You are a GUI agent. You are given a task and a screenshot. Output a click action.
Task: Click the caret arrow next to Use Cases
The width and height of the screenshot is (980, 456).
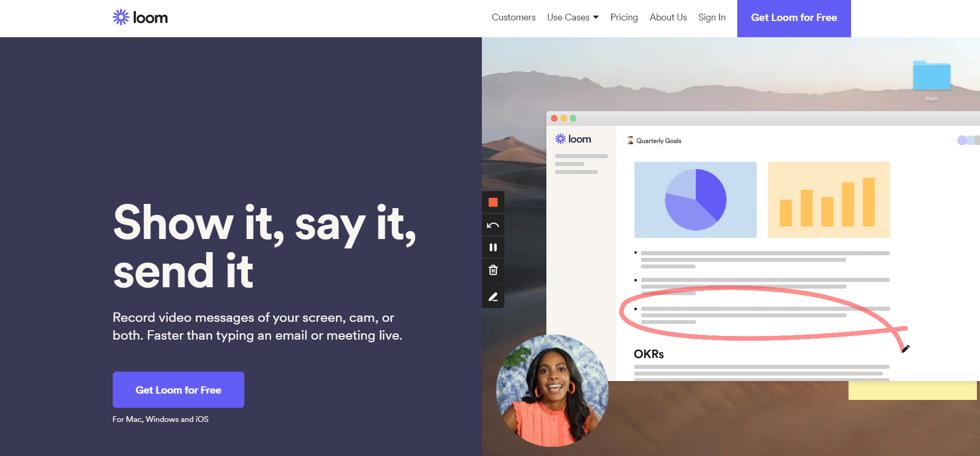pos(596,17)
